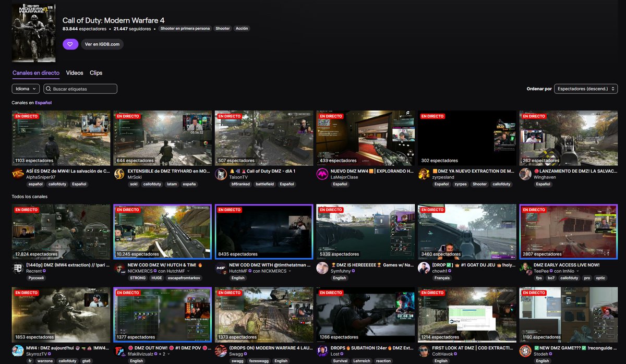Open NICKMERCS stream thumbnail with 10.245 viewers

pyautogui.click(x=163, y=232)
